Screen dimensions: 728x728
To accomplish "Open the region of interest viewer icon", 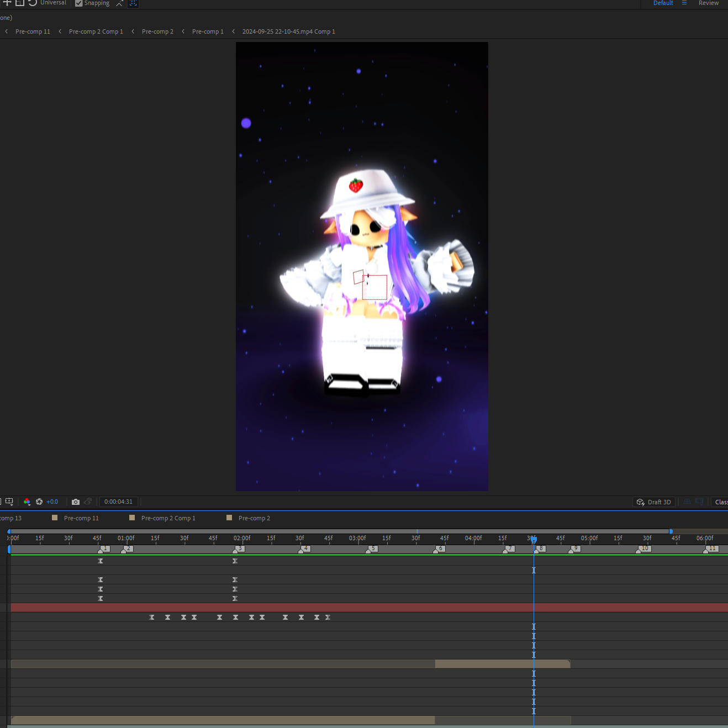I will click(9, 502).
